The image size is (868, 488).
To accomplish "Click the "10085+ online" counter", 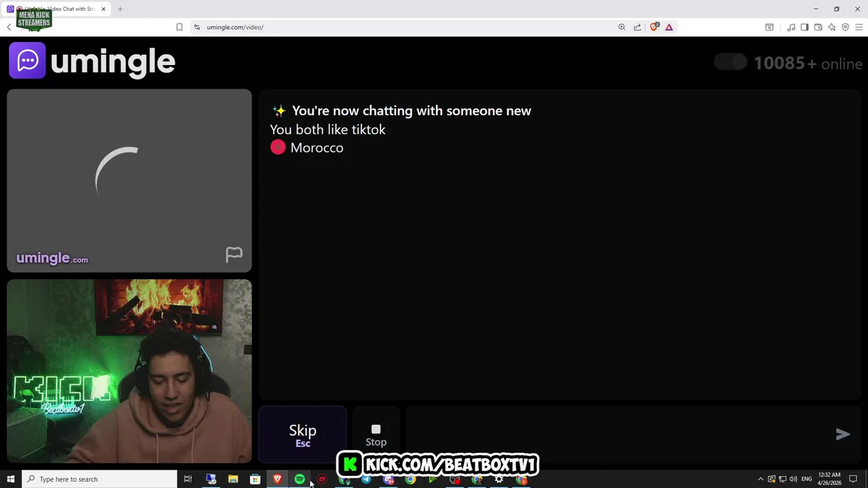I will coord(808,63).
